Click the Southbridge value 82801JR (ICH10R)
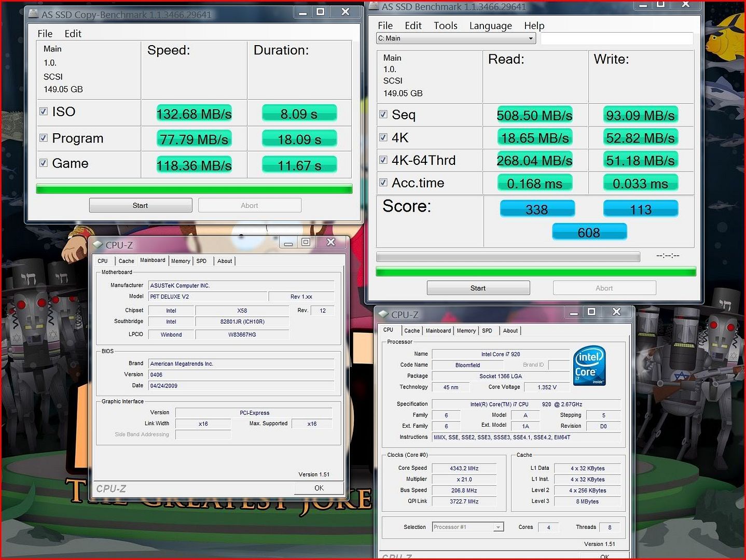746x560 pixels. tap(242, 321)
